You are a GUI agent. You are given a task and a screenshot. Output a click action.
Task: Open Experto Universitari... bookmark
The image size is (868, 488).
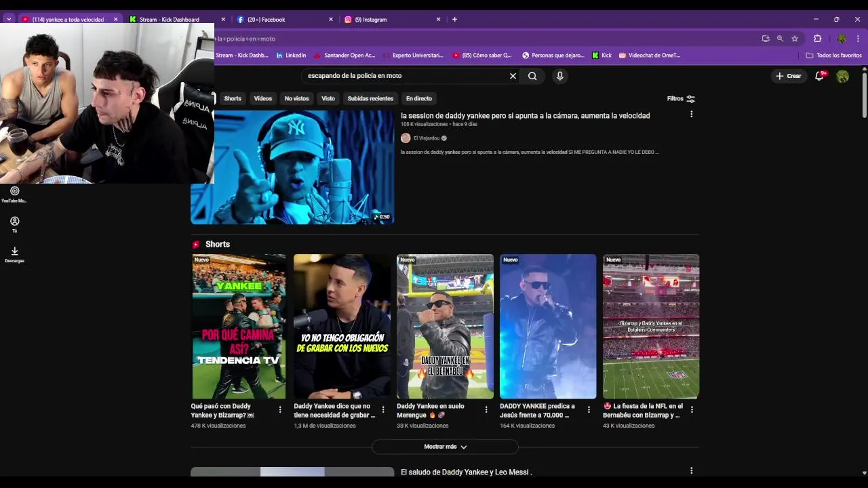(x=412, y=56)
